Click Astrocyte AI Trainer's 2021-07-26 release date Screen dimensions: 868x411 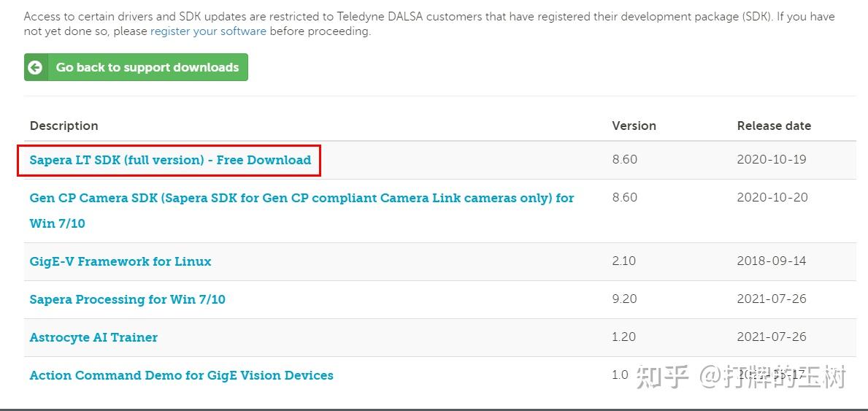coord(772,337)
